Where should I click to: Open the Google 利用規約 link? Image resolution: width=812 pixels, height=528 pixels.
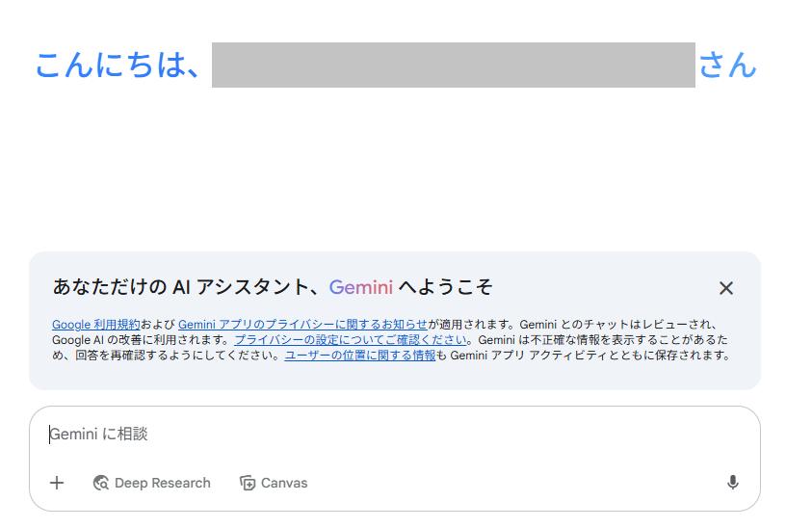tap(95, 325)
